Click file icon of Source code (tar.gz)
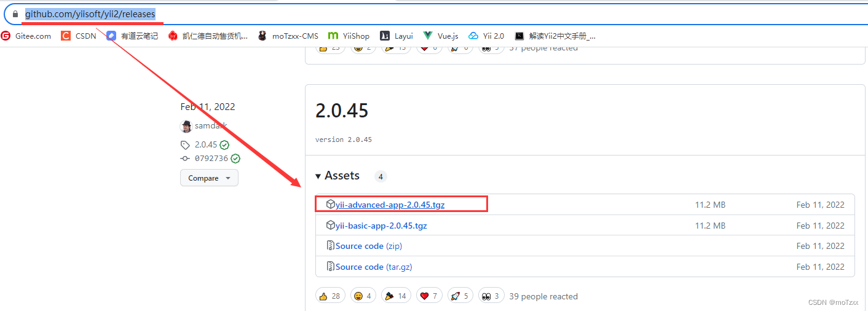868x311 pixels. (x=331, y=267)
